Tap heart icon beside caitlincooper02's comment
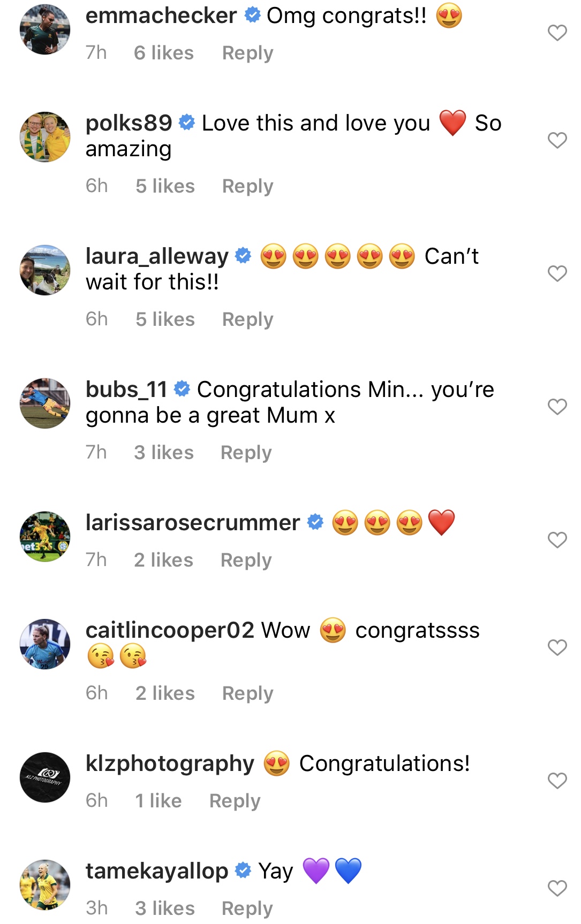The height and width of the screenshot is (924, 581). tap(557, 647)
